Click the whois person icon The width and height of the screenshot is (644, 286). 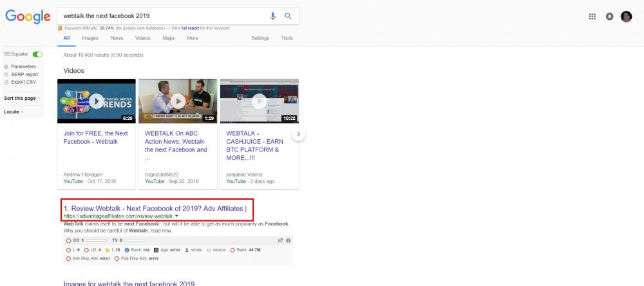[187, 250]
